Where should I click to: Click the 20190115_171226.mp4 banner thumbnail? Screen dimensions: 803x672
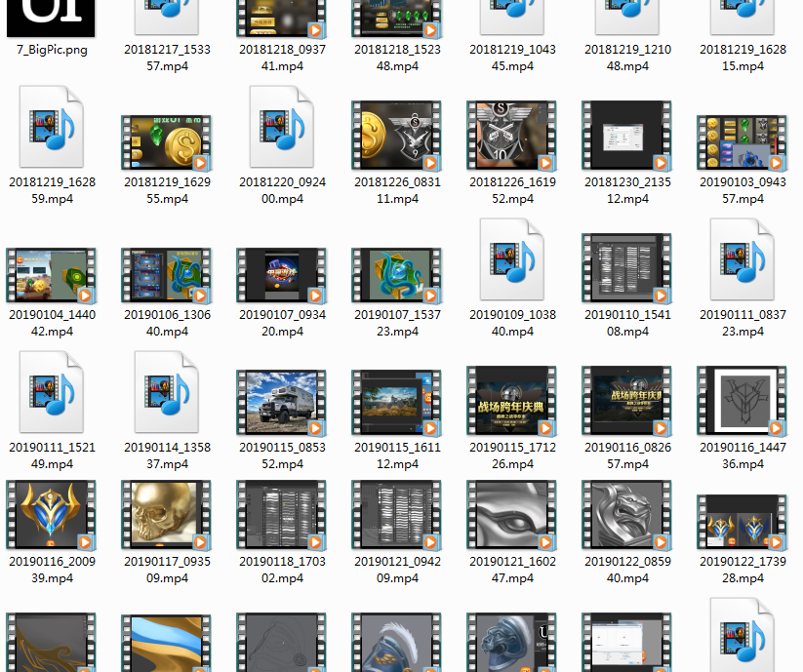tap(511, 401)
